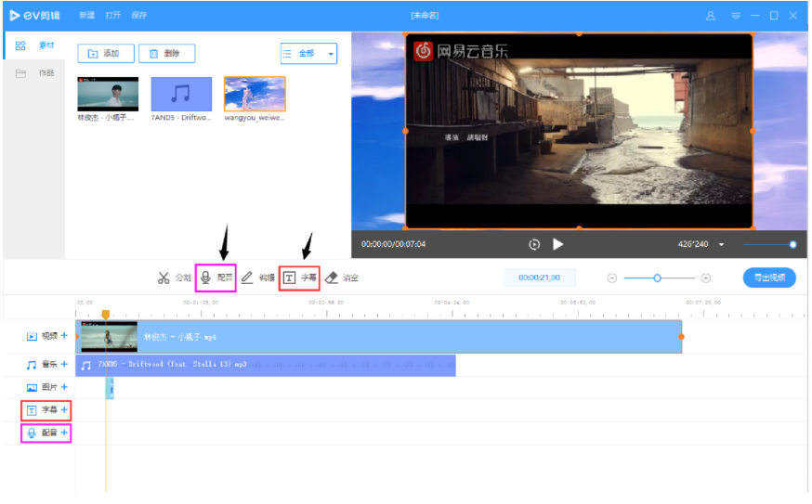Adjust the timeline zoom slider

(x=659, y=278)
